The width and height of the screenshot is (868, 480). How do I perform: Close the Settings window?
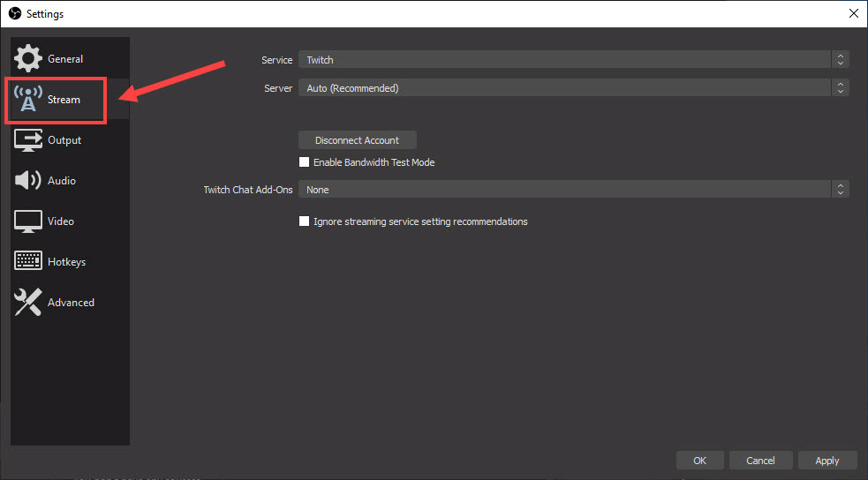[x=853, y=14]
